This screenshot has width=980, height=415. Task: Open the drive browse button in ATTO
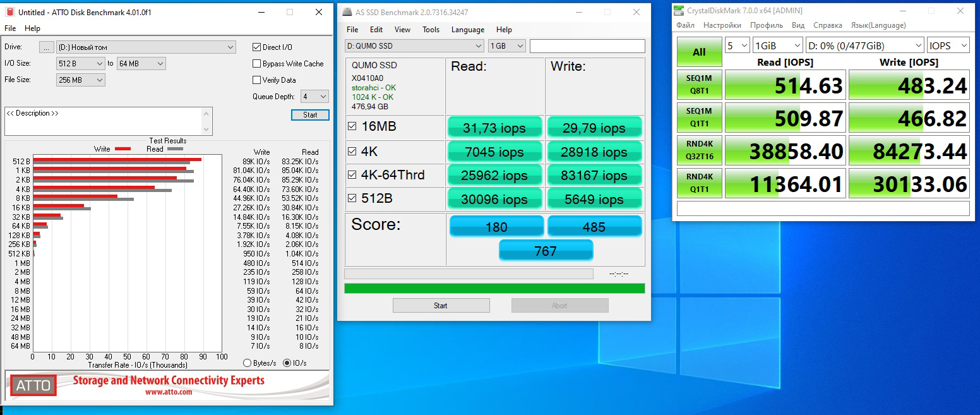coord(46,47)
